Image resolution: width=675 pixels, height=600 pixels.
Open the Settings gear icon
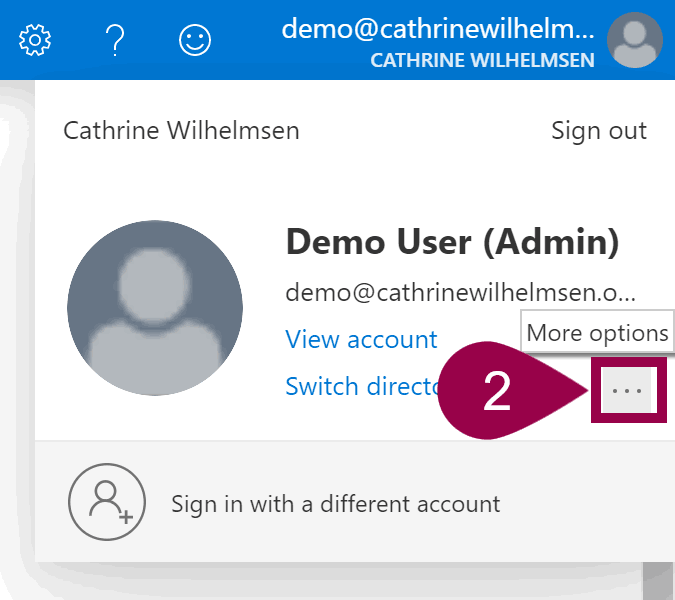tap(36, 40)
